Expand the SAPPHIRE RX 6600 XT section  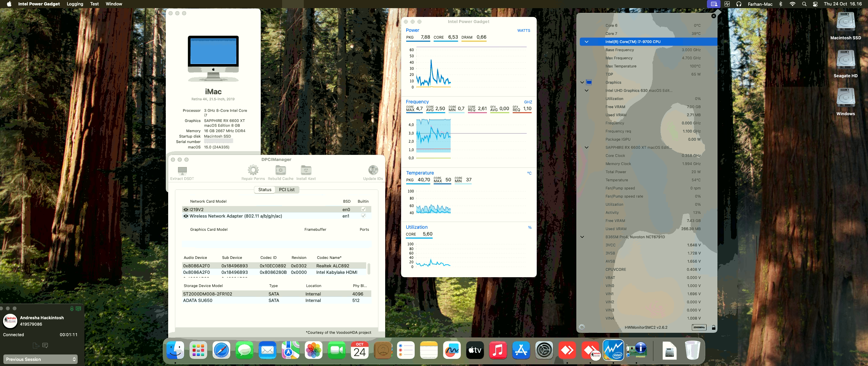pyautogui.click(x=587, y=147)
